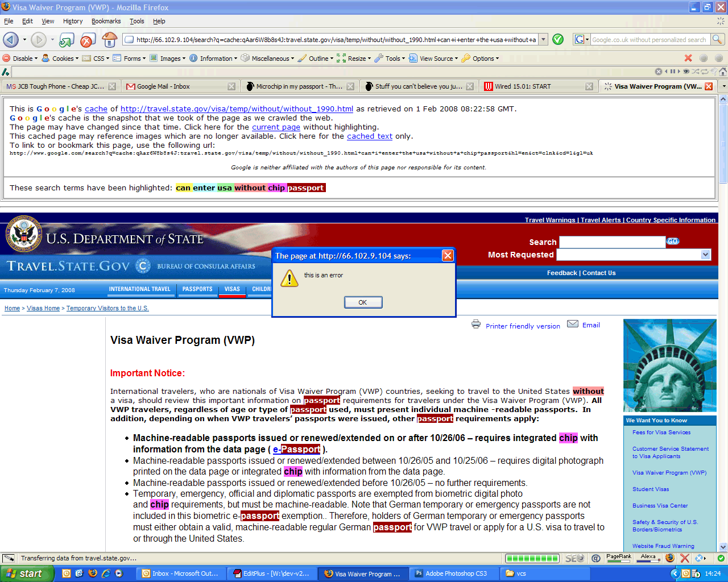Image resolution: width=728 pixels, height=582 pixels.
Task: Click the PageRank indicator in status bar
Action: tap(619, 558)
